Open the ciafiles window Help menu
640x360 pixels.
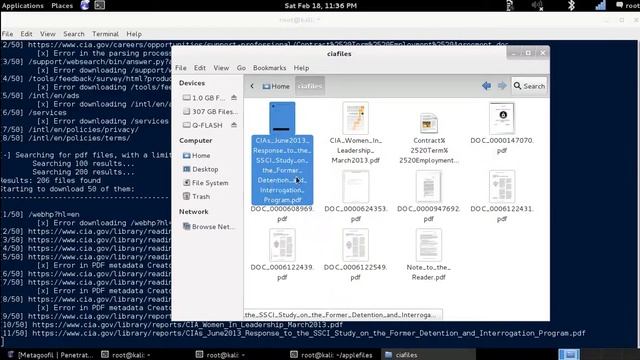click(x=301, y=68)
